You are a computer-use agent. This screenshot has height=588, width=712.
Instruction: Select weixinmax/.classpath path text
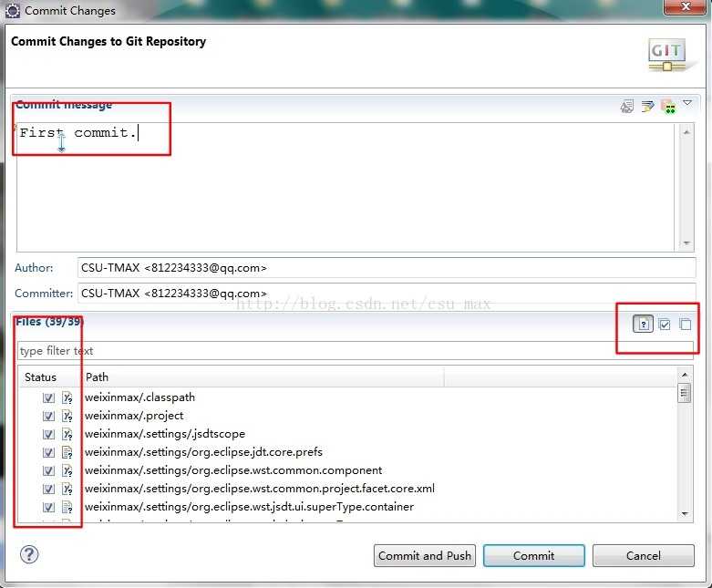tap(139, 397)
